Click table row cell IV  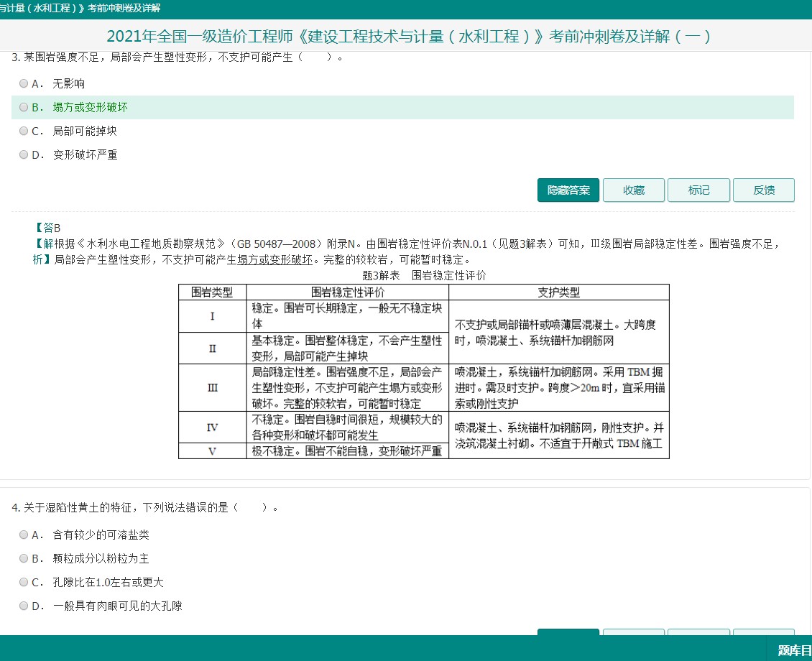[212, 427]
